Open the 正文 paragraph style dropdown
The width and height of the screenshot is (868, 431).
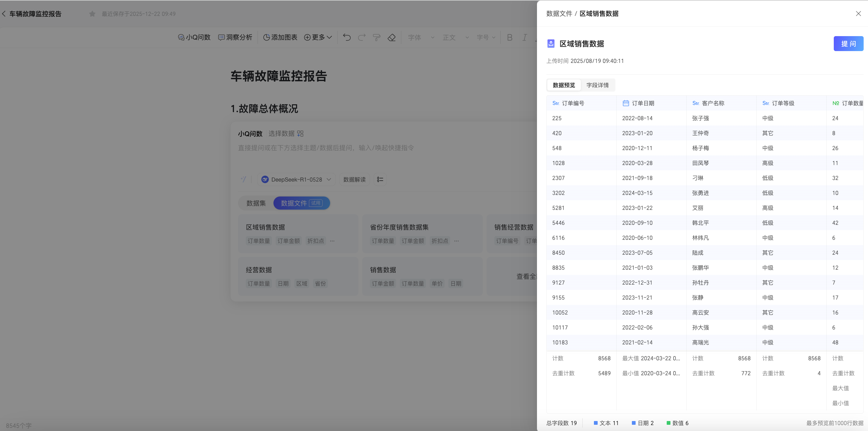455,37
